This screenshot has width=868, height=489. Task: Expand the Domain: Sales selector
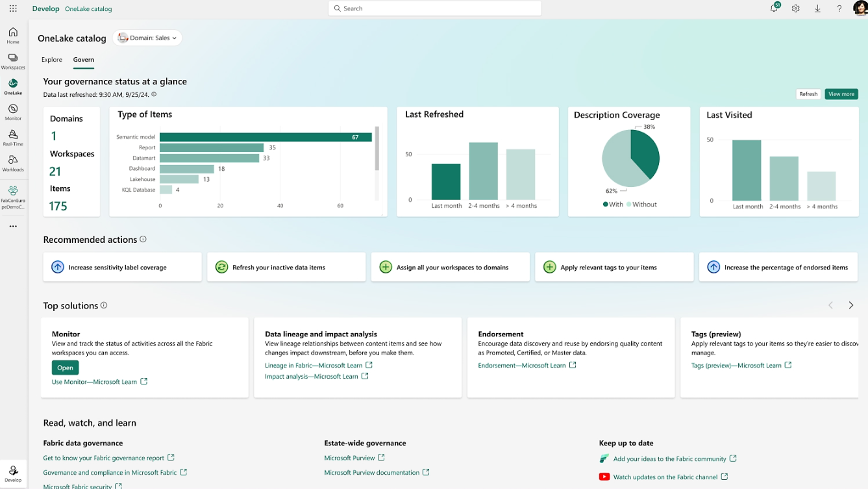pos(147,38)
